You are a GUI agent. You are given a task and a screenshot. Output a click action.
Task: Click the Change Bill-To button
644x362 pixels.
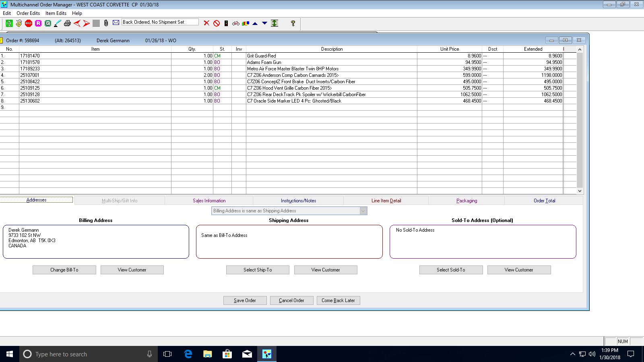pos(64,270)
